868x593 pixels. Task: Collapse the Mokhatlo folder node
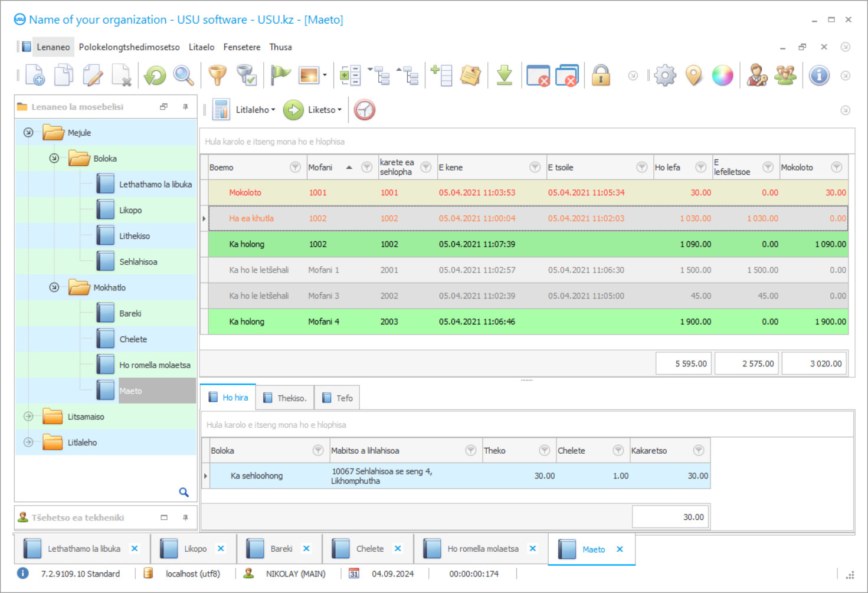click(54, 287)
